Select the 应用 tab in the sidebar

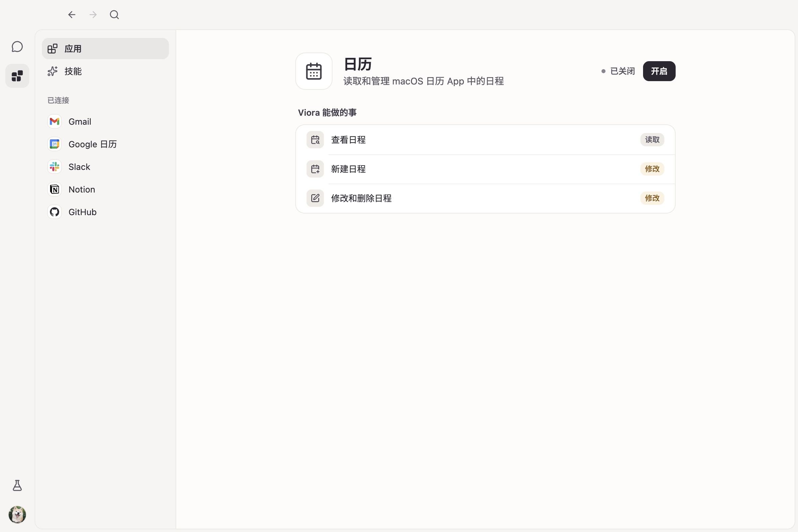(x=105, y=49)
